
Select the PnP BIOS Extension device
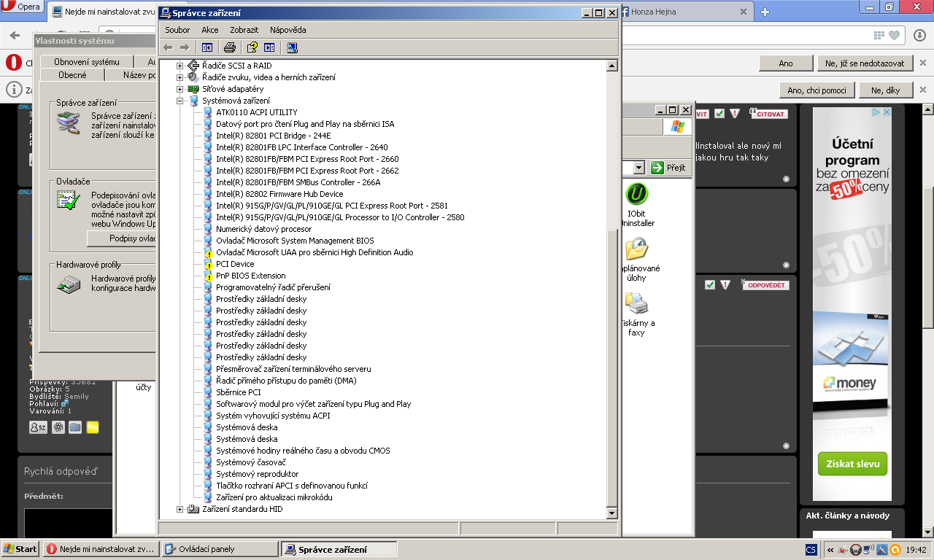(x=250, y=276)
